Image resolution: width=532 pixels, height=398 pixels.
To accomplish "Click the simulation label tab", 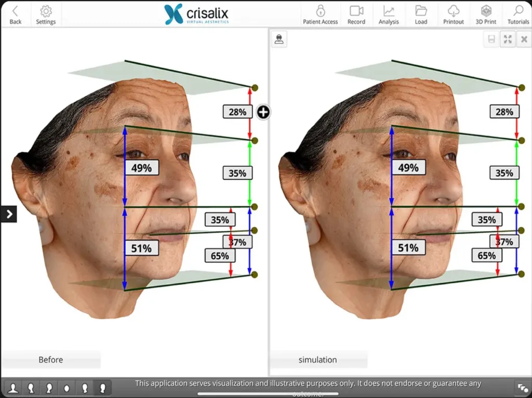I will (x=318, y=360).
